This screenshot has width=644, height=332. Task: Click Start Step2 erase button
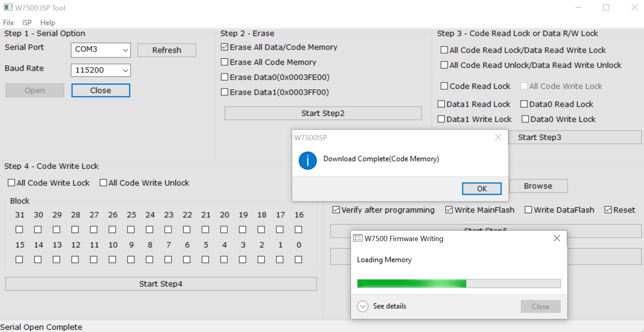pyautogui.click(x=323, y=113)
